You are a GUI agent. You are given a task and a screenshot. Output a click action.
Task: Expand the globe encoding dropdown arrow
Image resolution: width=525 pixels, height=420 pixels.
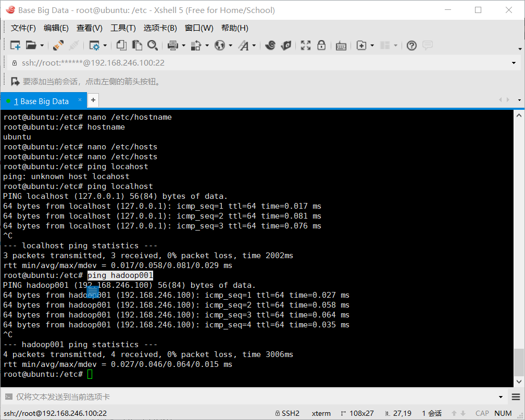(230, 45)
